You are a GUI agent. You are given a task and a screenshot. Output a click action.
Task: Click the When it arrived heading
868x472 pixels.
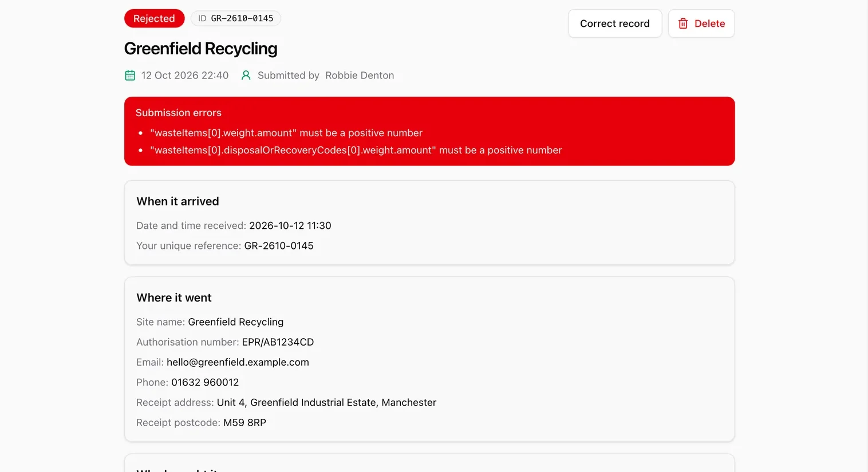pos(177,201)
